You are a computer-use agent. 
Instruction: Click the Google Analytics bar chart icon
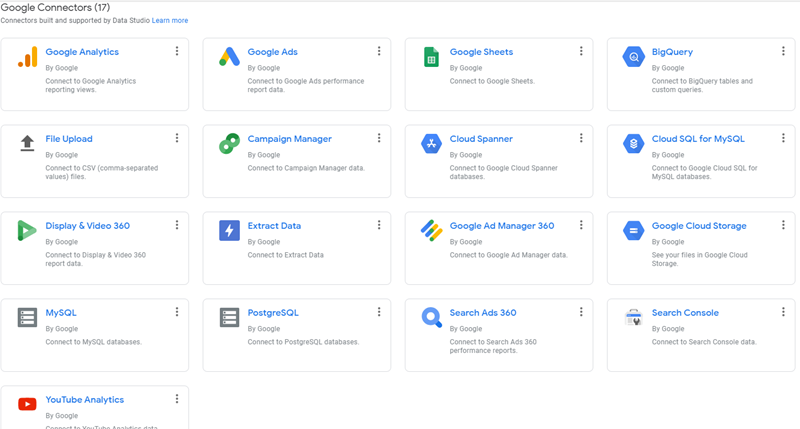(x=28, y=57)
